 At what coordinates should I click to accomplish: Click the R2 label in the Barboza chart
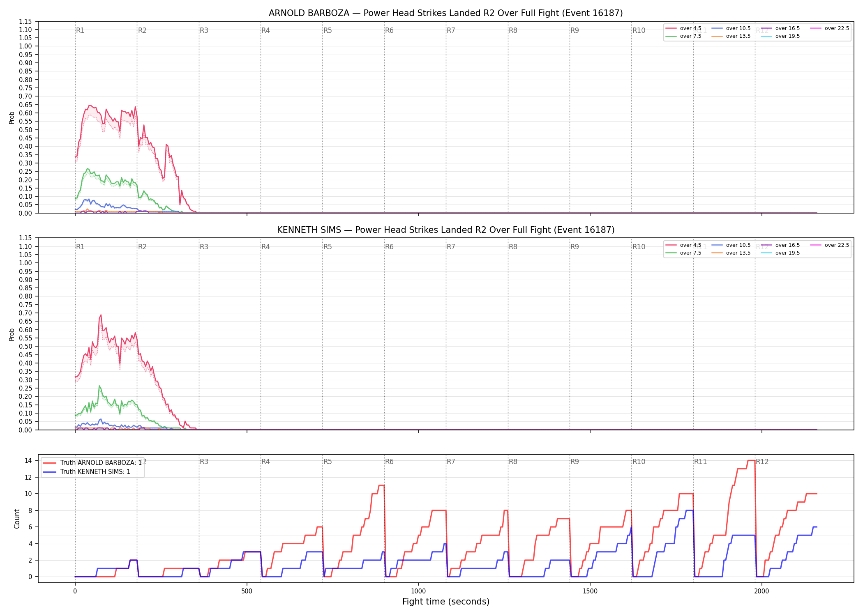click(x=142, y=30)
